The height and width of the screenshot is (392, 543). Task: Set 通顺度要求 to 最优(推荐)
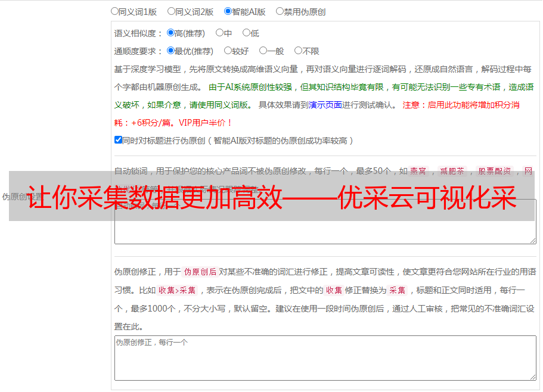pyautogui.click(x=170, y=51)
